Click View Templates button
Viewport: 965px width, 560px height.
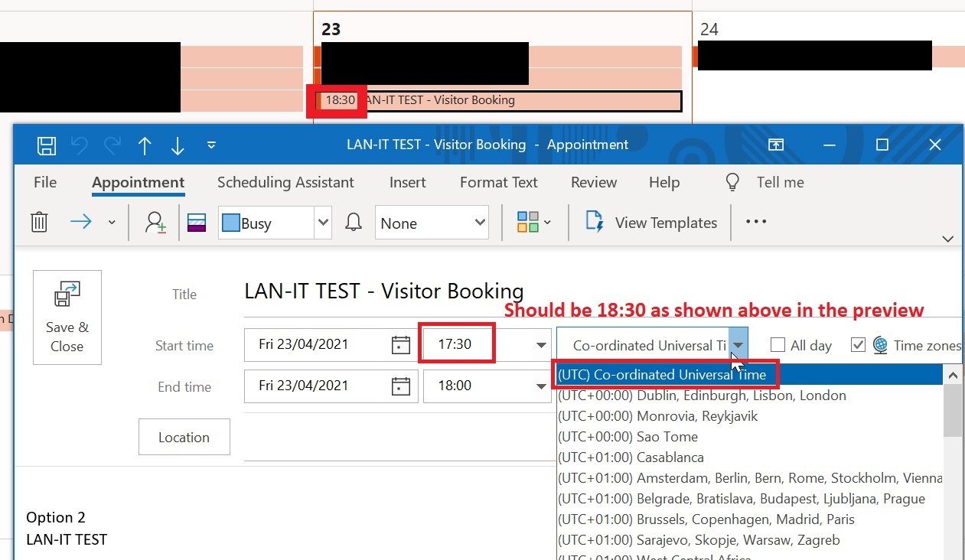pyautogui.click(x=652, y=223)
